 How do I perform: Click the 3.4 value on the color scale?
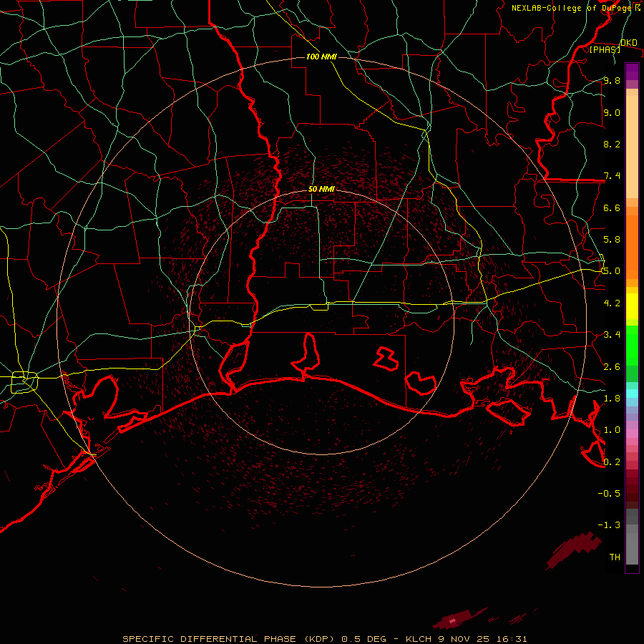[612, 335]
